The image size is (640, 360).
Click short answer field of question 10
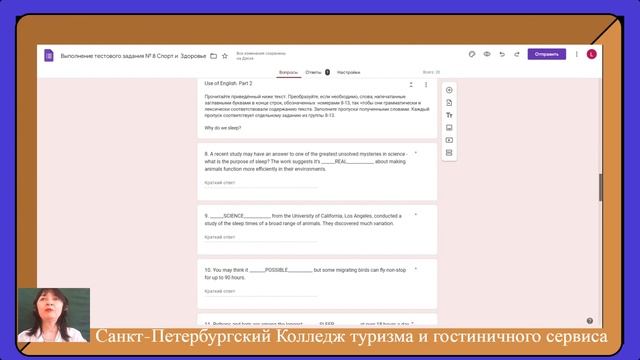[260, 291]
